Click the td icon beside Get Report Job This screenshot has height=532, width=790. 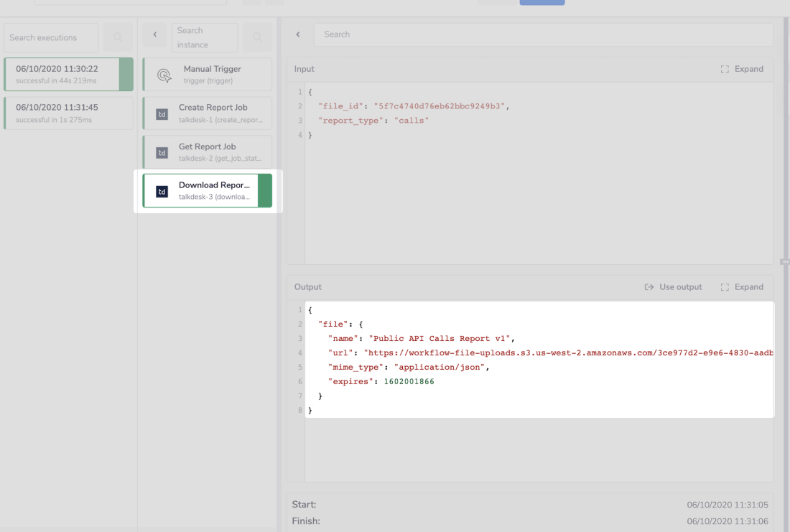pos(162,151)
